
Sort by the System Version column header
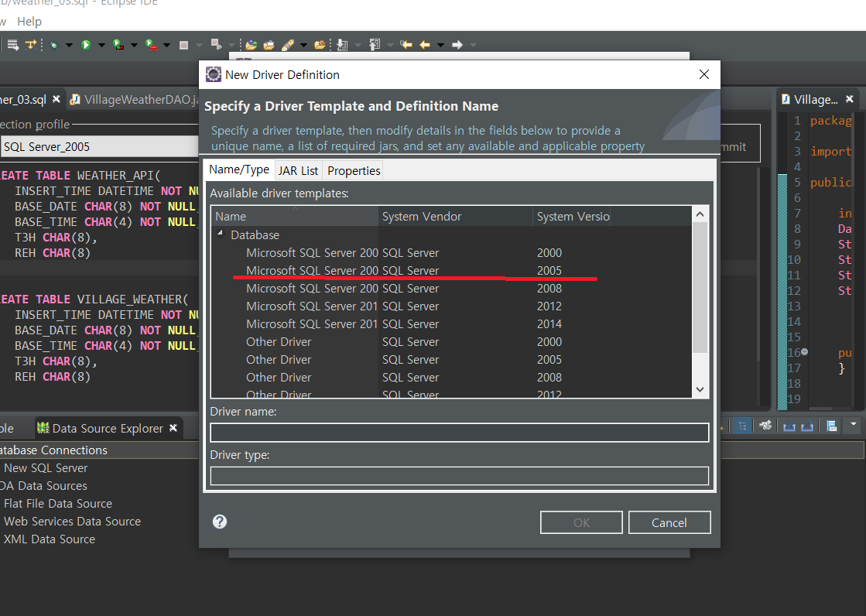pos(572,216)
